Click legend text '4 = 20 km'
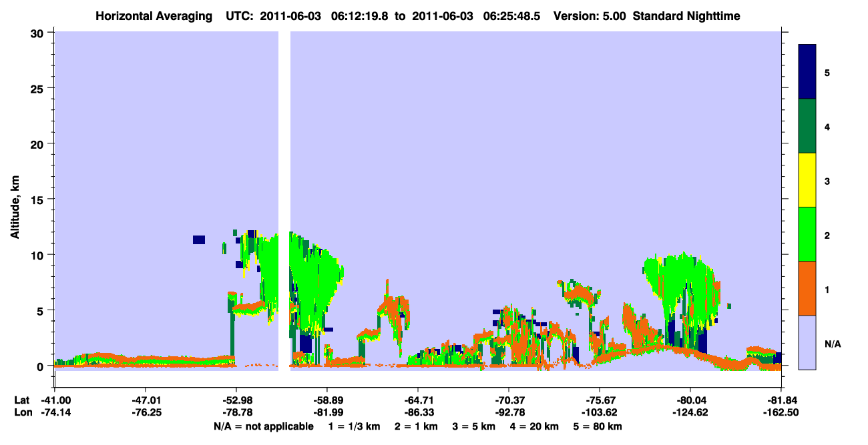868x445 pixels. [533, 426]
